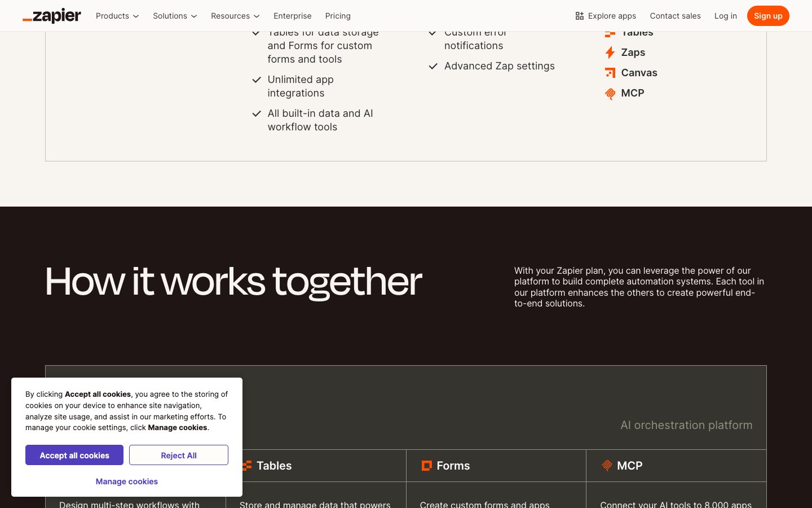This screenshot has width=812, height=508.
Task: Click the Tables icon in dark section
Action: tap(247, 466)
